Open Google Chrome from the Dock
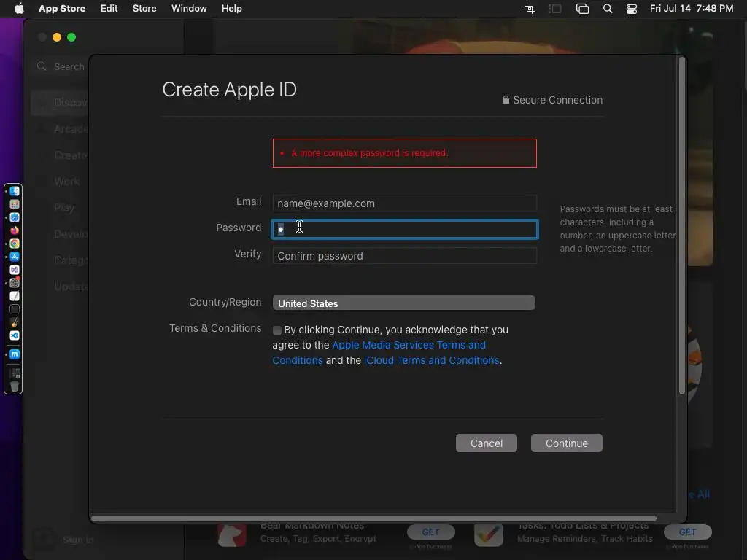 [x=15, y=244]
